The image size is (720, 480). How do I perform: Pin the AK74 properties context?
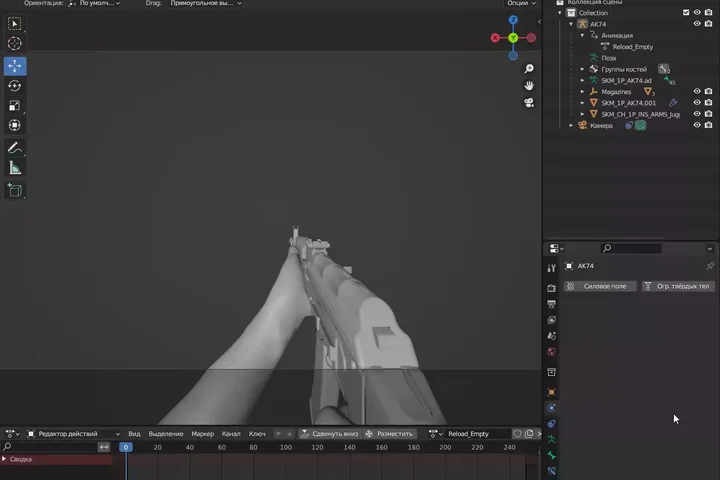(x=710, y=266)
